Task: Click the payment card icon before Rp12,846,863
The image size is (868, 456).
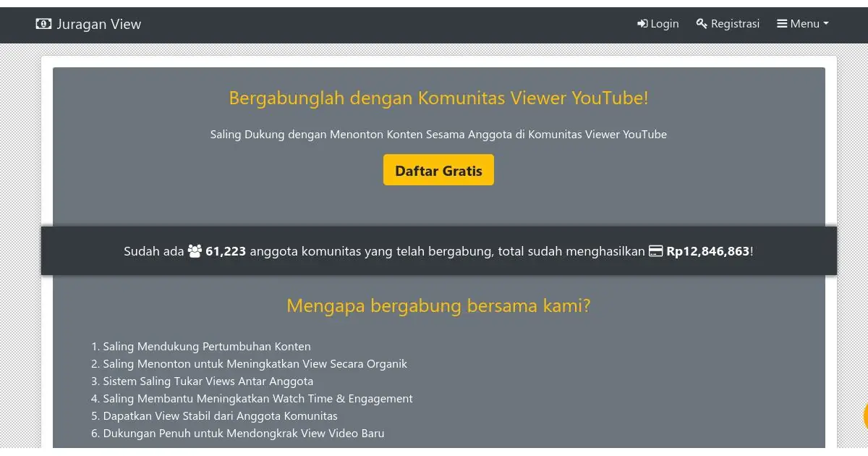Action: pos(655,250)
